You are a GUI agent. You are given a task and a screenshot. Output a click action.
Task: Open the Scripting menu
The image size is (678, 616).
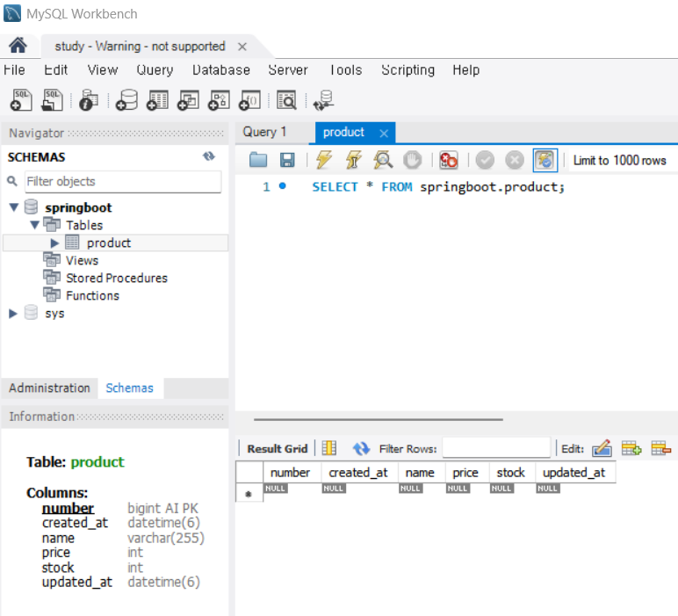tap(408, 69)
